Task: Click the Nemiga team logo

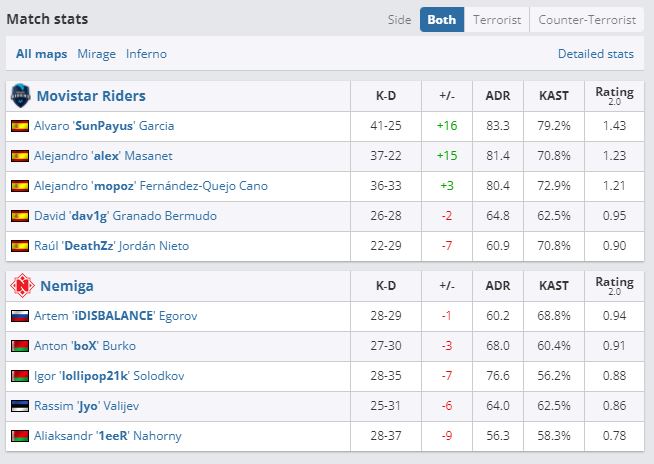Action: [20, 286]
